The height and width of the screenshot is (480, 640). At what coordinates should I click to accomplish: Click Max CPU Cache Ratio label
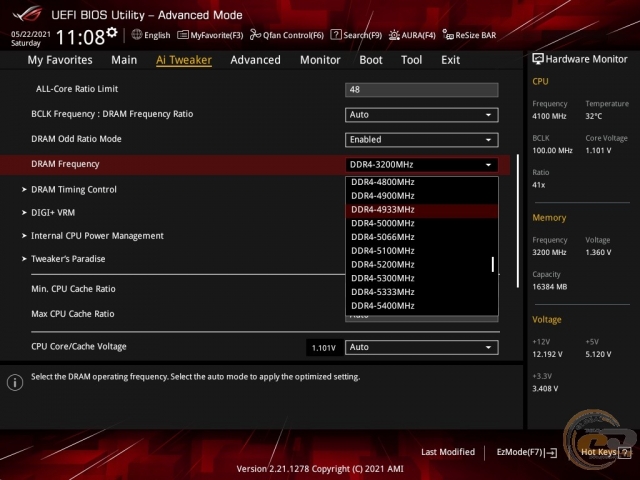click(x=73, y=314)
